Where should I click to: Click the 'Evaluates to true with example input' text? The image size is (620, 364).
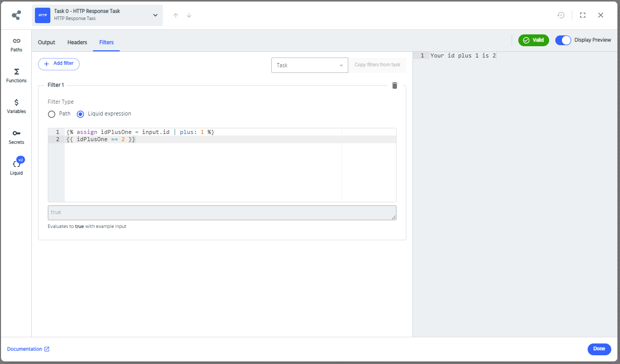click(x=87, y=226)
